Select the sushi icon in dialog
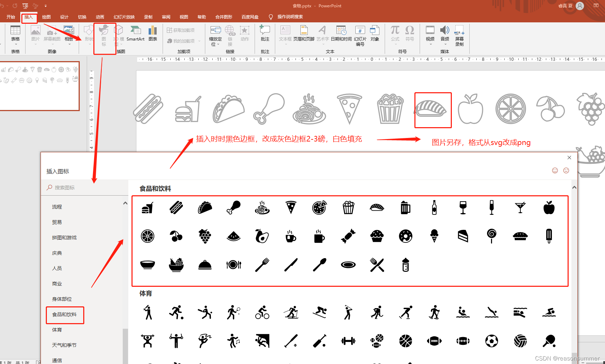The height and width of the screenshot is (364, 605). tap(377, 208)
